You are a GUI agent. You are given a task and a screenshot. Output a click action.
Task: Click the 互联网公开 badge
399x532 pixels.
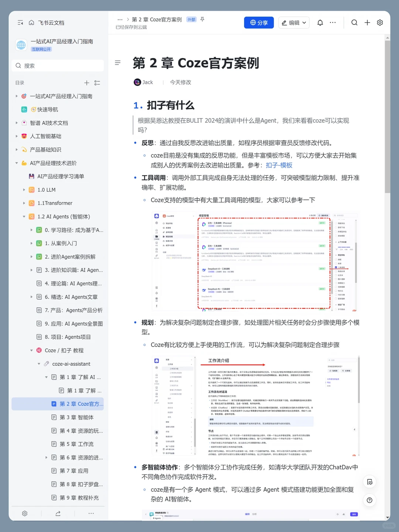[41, 49]
